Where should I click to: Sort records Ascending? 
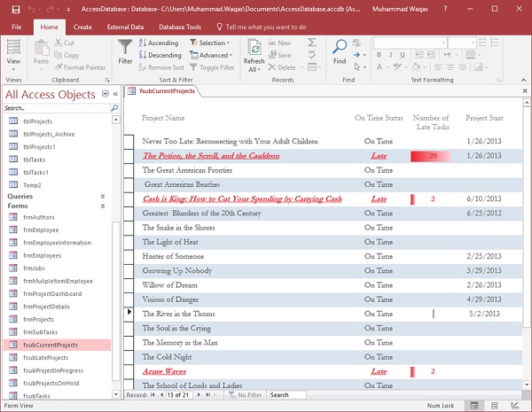click(x=159, y=43)
